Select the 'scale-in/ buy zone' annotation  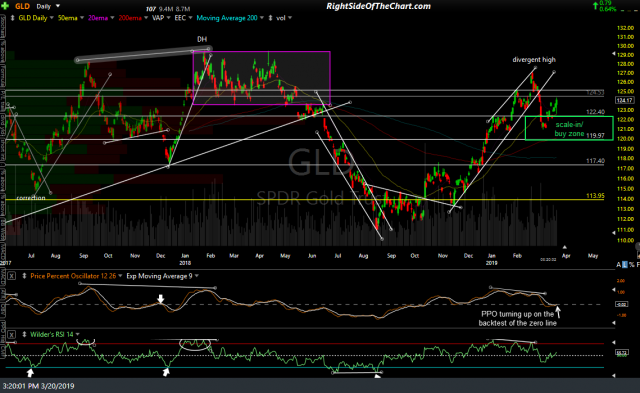(x=569, y=129)
